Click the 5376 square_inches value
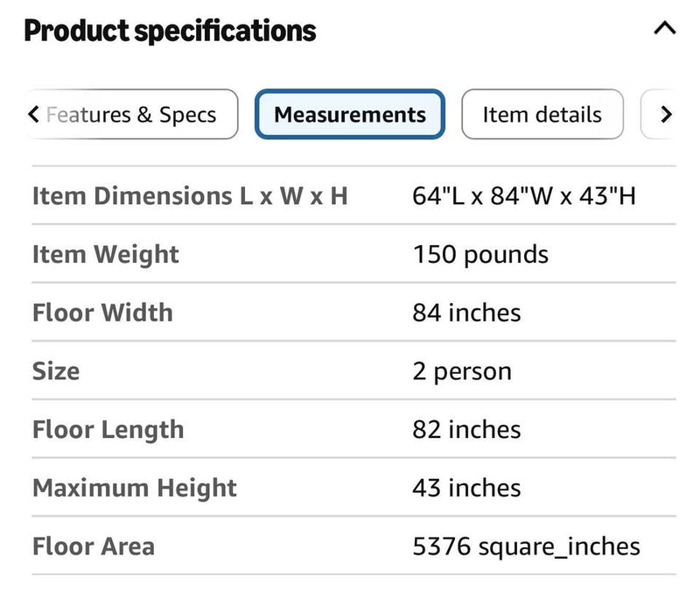This screenshot has width=700, height=592. (x=527, y=546)
